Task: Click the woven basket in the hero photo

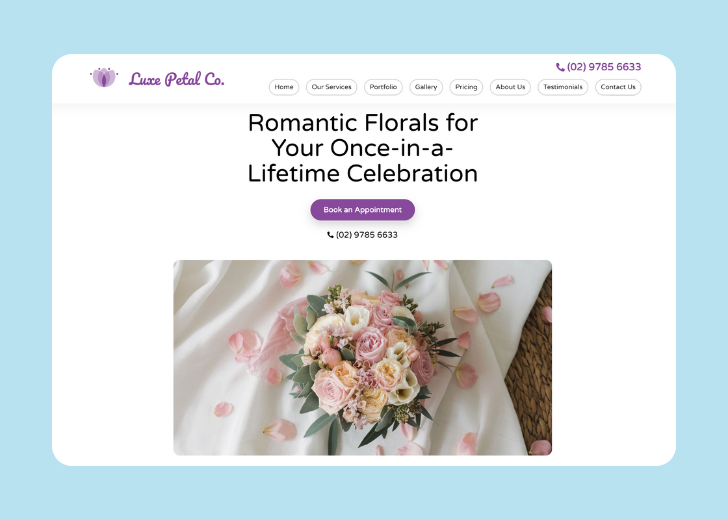Action: tap(530, 370)
